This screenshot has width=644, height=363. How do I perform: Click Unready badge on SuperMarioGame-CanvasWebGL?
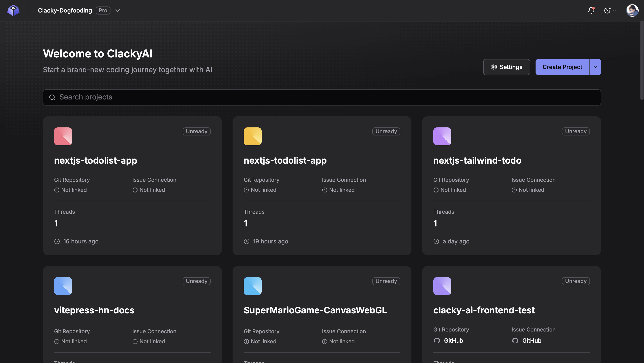click(x=386, y=281)
